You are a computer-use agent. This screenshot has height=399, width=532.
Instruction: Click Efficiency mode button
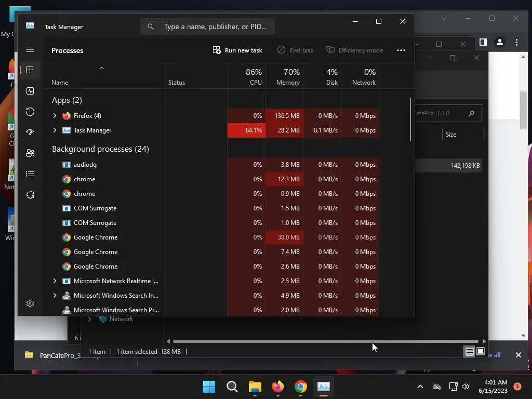(x=354, y=50)
